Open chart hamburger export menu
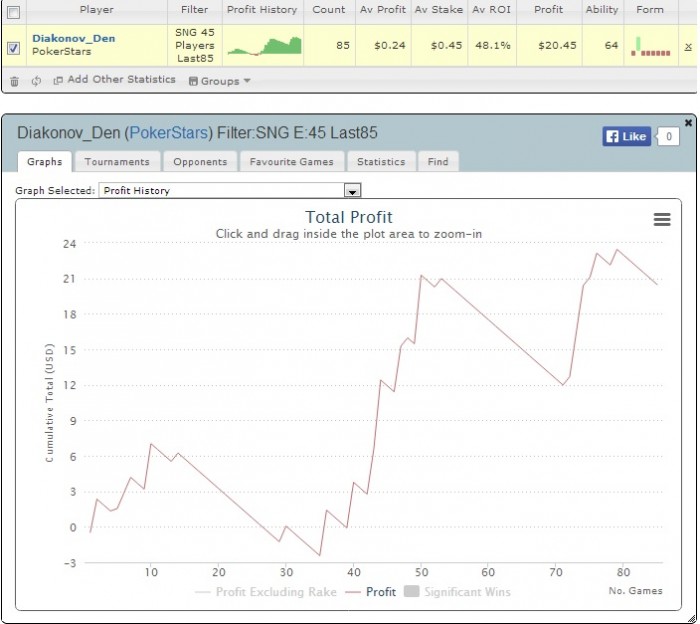This screenshot has height=624, width=700. pos(662,219)
